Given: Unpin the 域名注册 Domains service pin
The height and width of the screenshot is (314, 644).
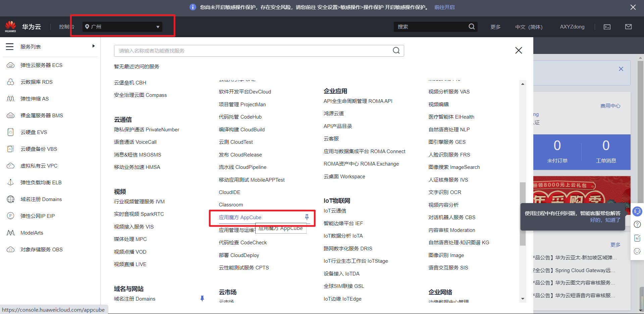Looking at the screenshot, I should [202, 298].
